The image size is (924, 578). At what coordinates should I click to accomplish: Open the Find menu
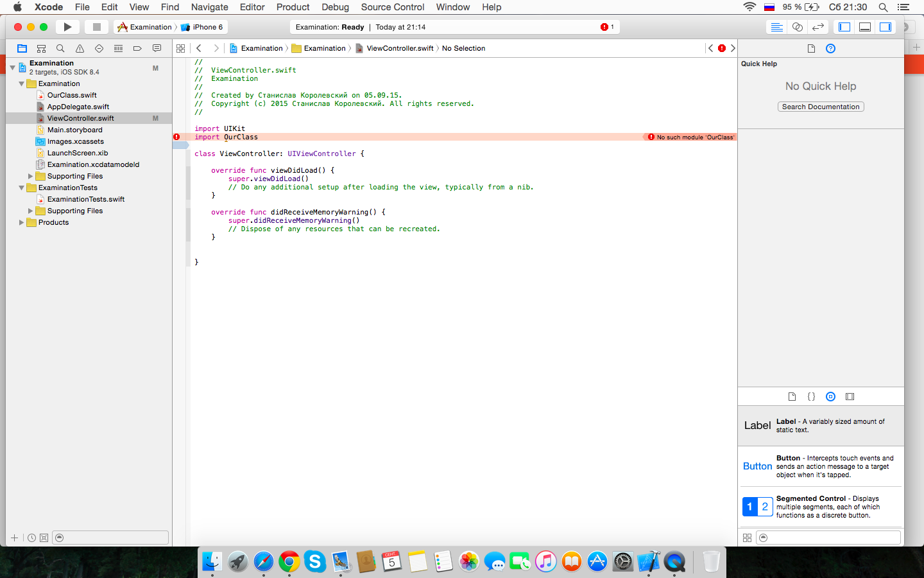(x=170, y=7)
